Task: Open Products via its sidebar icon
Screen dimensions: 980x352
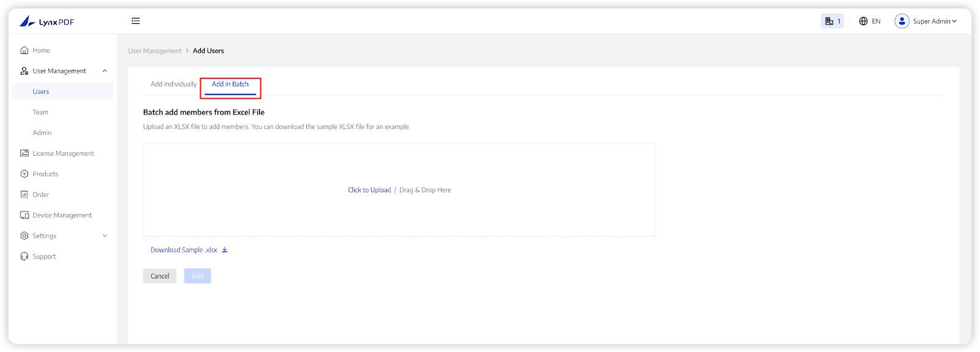Action: coord(24,174)
